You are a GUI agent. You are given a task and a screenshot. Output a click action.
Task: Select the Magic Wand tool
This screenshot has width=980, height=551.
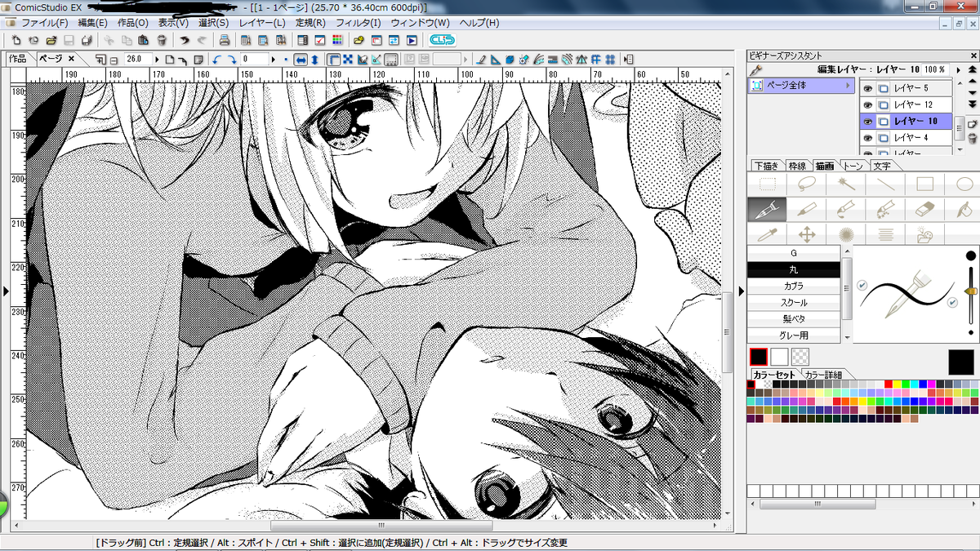coord(845,184)
